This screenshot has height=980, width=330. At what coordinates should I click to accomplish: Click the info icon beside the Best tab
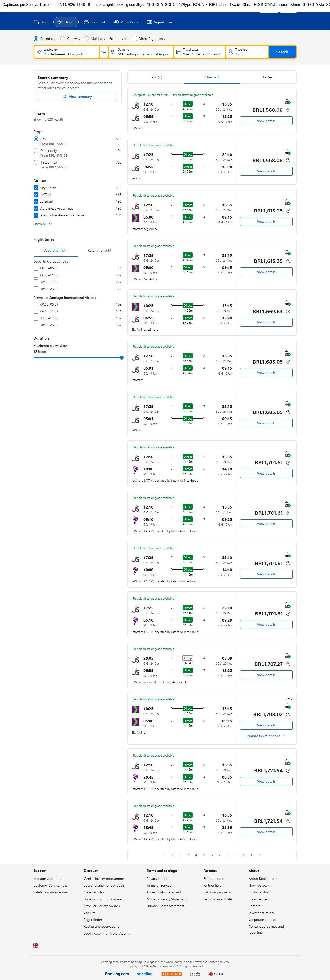pos(160,77)
